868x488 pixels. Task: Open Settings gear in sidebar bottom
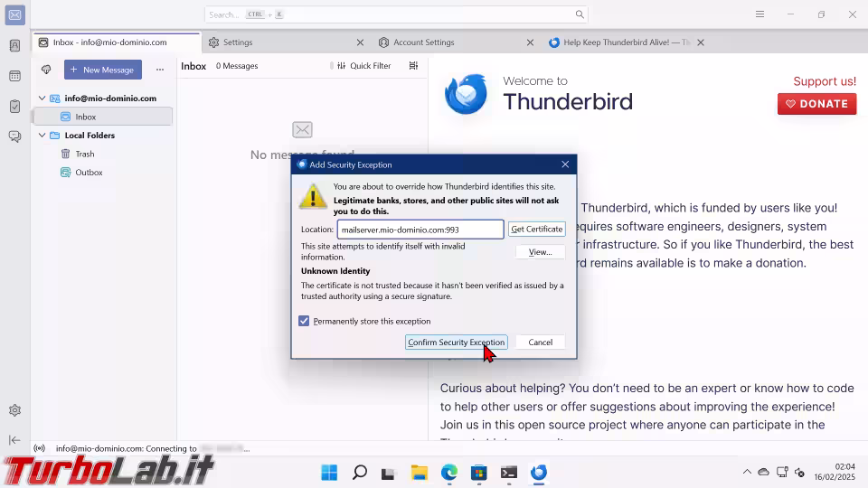(x=15, y=410)
